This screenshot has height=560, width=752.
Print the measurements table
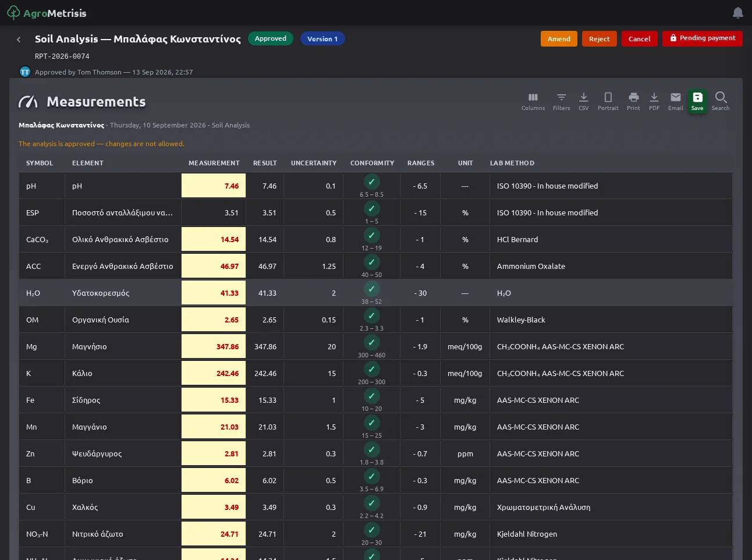633,101
